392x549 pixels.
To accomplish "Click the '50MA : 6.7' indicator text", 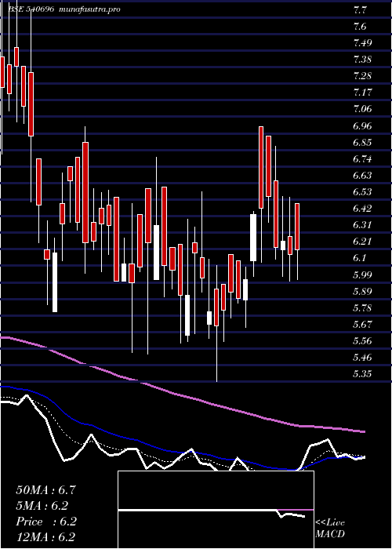I will click(45, 490).
